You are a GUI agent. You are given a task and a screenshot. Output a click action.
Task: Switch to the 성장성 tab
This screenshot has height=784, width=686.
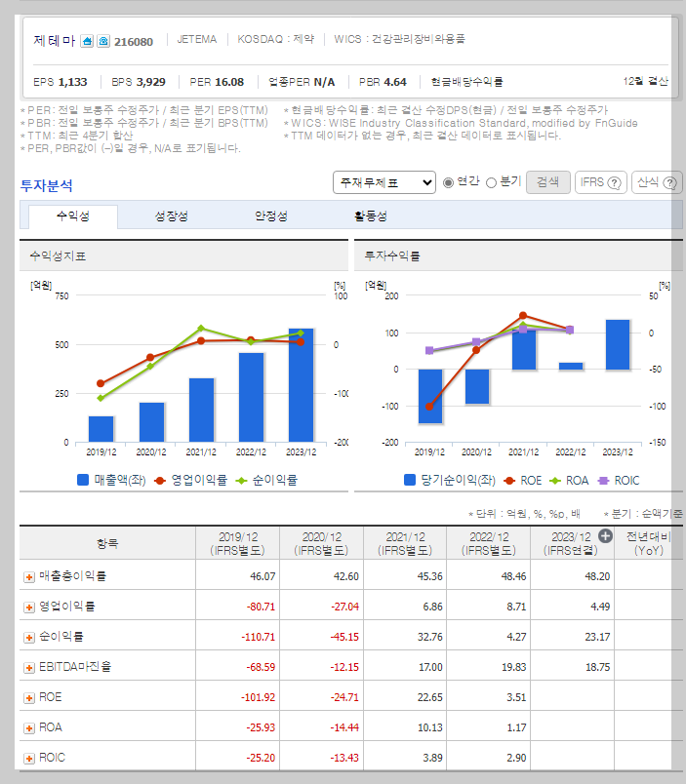[x=171, y=216]
